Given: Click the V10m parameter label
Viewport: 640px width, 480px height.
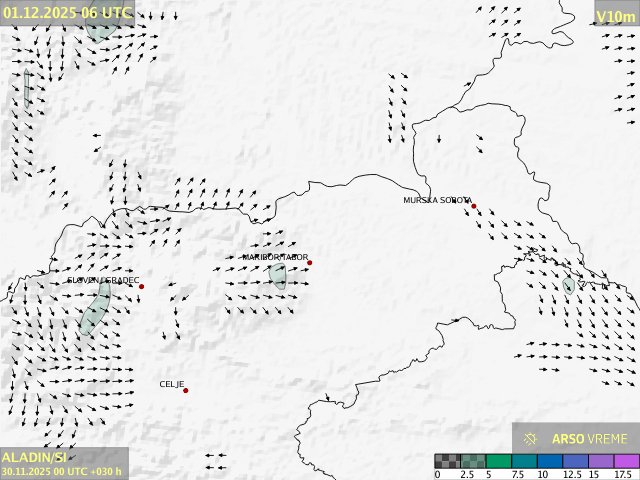Looking at the screenshot, I should (616, 16).
